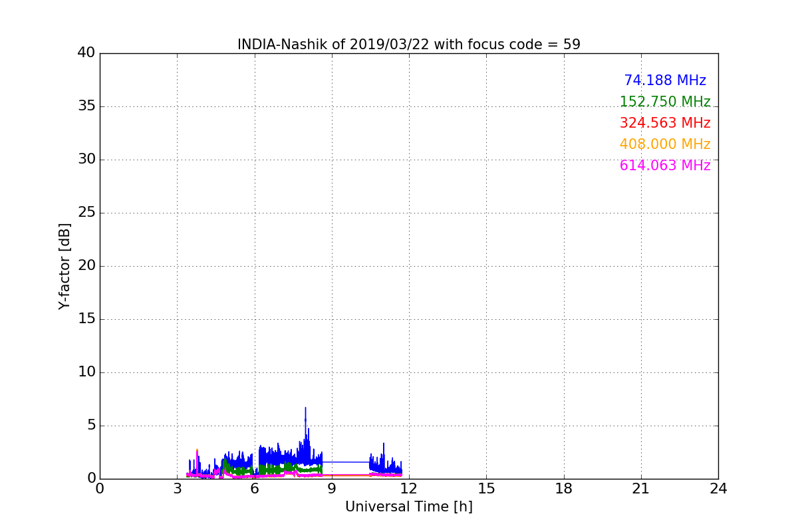Select the 152.750 MHz legend label
This screenshot has height=532, width=798.
tap(665, 102)
